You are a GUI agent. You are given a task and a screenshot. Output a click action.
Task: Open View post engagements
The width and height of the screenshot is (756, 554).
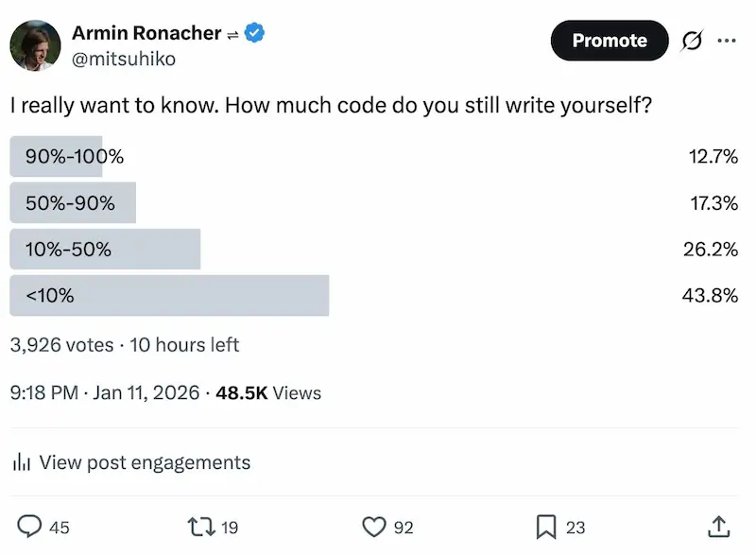(146, 462)
